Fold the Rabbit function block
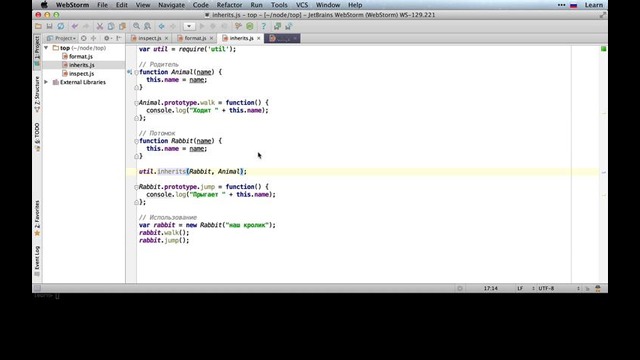 click(136, 141)
